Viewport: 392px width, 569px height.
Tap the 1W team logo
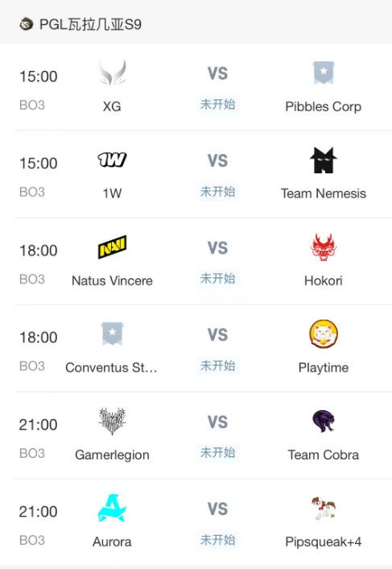113,160
